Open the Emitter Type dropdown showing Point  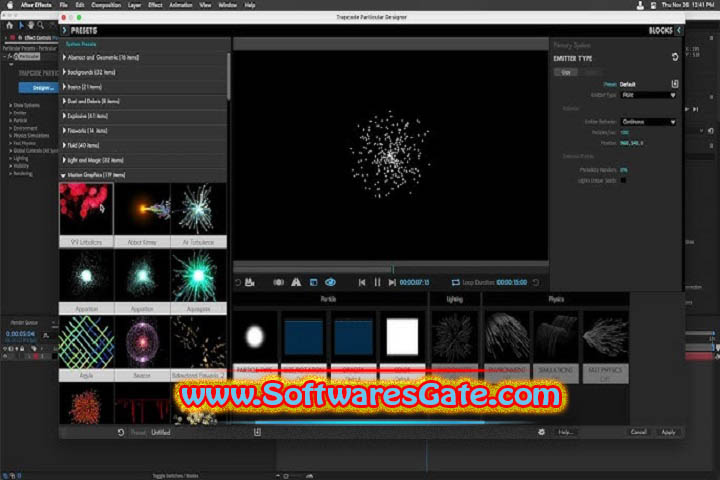tap(648, 95)
